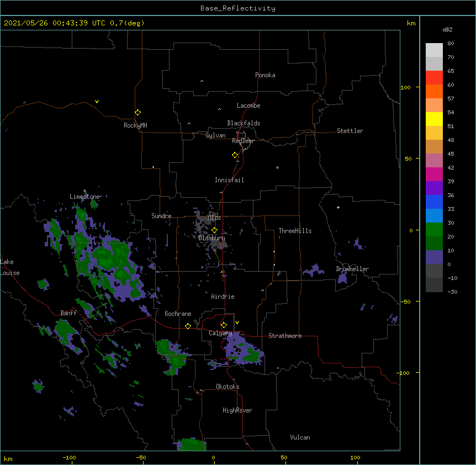
Task: Select the red swatch below 65 dBZ
Action: point(434,78)
